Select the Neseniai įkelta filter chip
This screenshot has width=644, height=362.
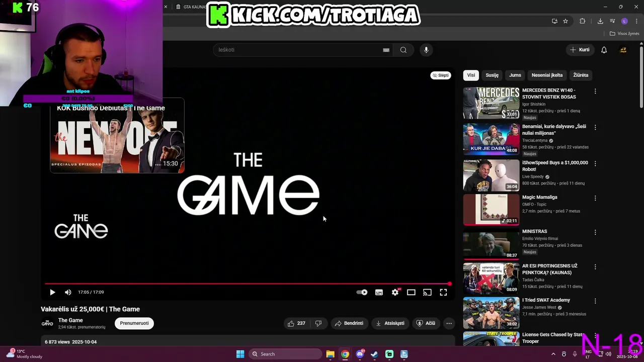point(547,75)
